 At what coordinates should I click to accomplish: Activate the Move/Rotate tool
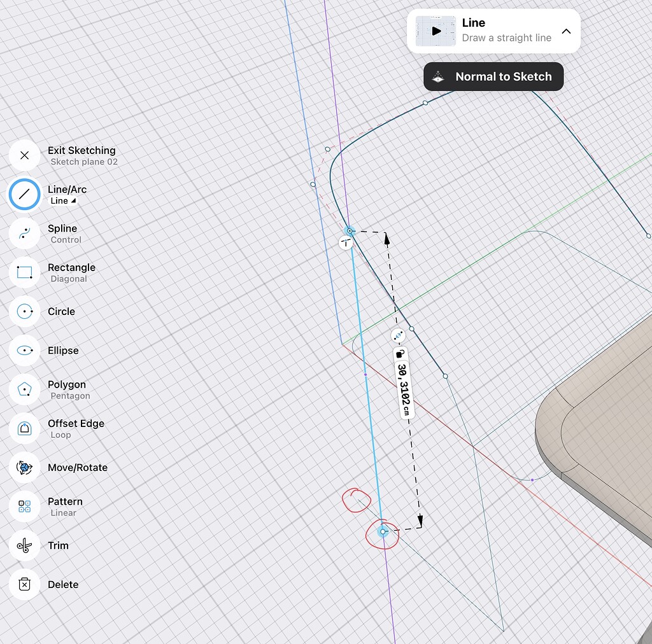click(24, 467)
